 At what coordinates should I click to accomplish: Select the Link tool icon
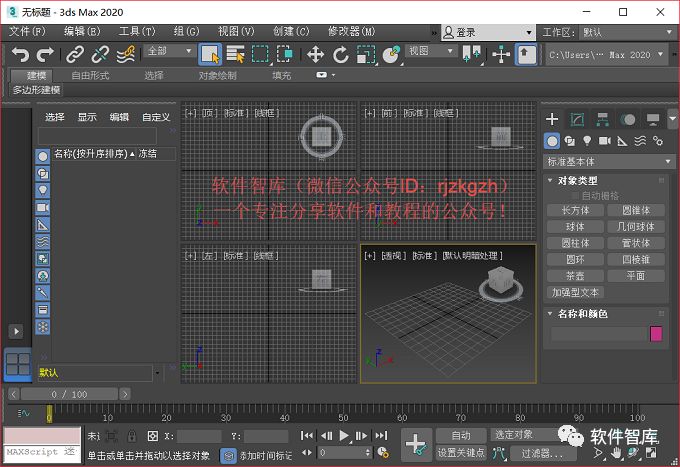pos(75,55)
